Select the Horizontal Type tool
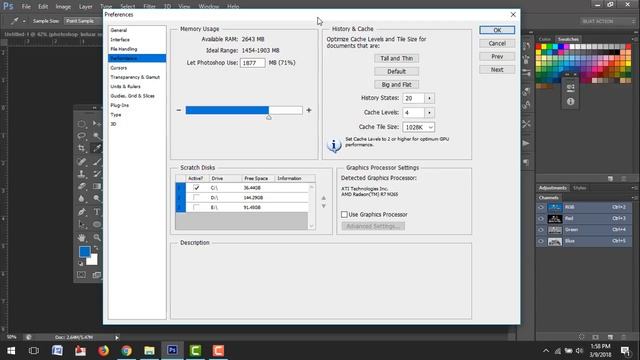This screenshot has height=360, width=640. coord(97,212)
